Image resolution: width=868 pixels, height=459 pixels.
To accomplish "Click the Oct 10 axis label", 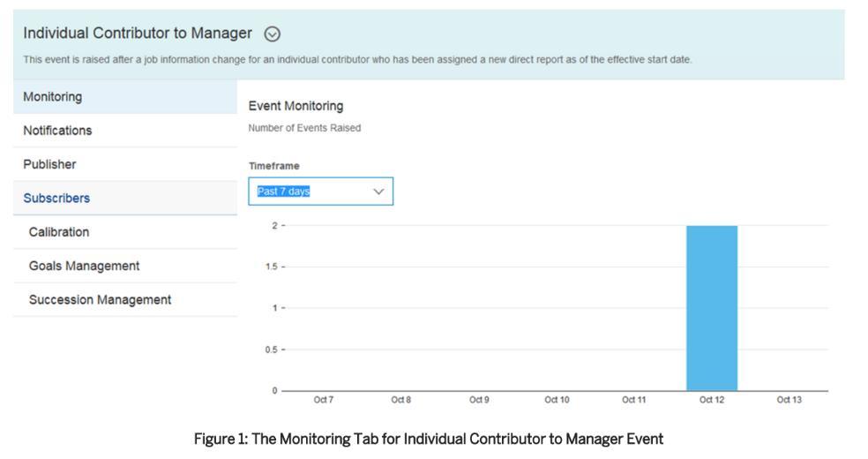I will [557, 400].
